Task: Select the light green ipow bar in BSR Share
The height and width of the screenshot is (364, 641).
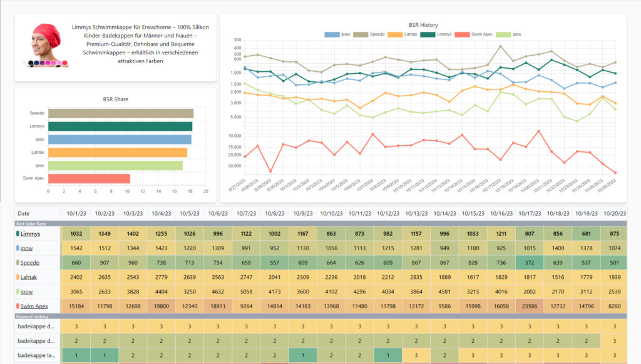Action: point(115,166)
